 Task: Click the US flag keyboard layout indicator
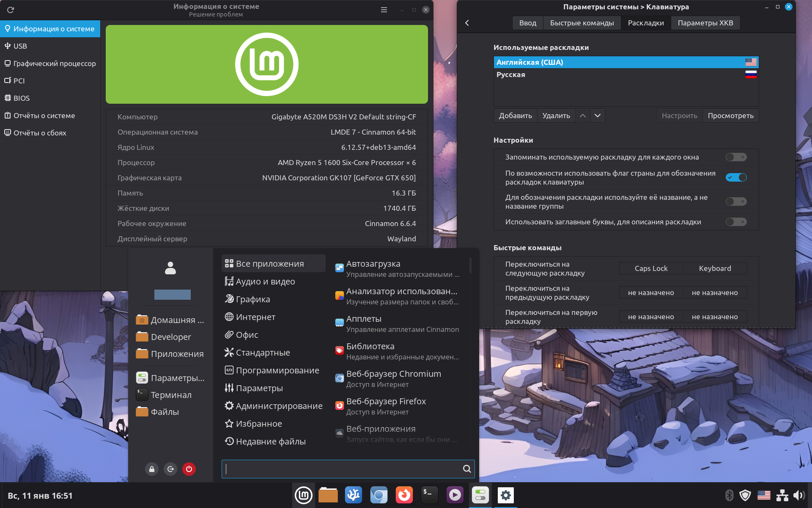[764, 495]
